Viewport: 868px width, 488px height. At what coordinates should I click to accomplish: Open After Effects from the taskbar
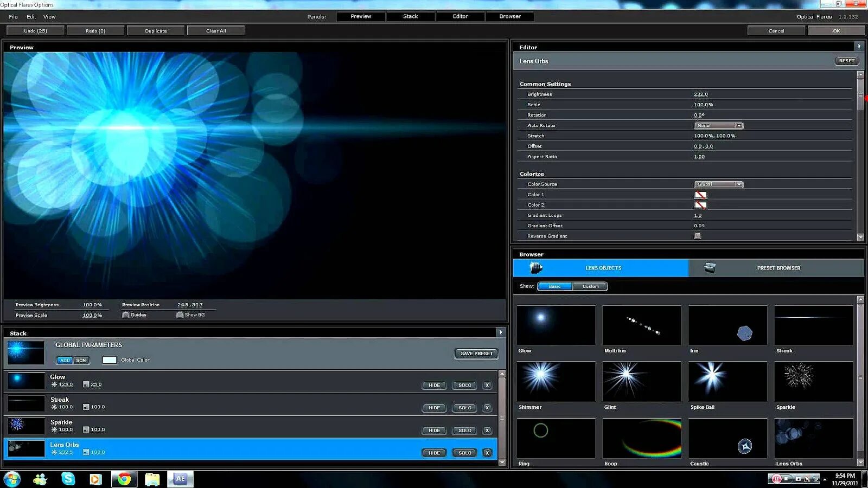(181, 479)
